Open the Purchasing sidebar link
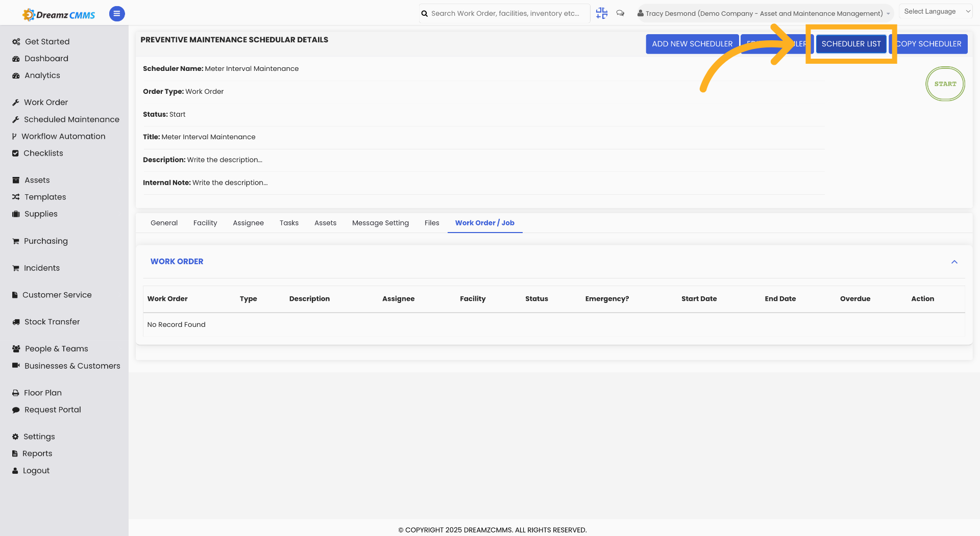Image resolution: width=980 pixels, height=536 pixels. 46,241
